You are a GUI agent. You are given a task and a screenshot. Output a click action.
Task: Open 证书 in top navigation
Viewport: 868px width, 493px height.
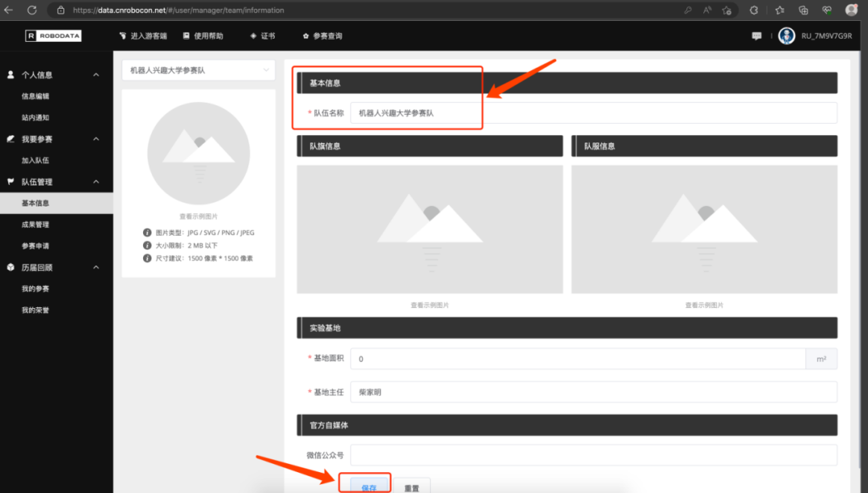263,36
